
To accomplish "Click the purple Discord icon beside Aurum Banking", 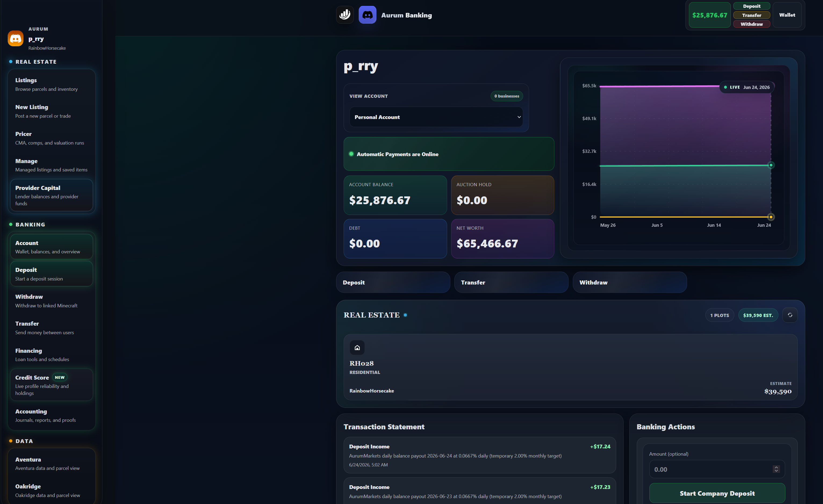I will (367, 15).
